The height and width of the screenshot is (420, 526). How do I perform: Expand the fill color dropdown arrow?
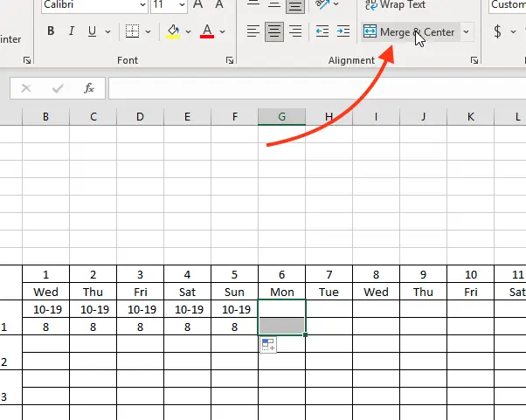187,32
